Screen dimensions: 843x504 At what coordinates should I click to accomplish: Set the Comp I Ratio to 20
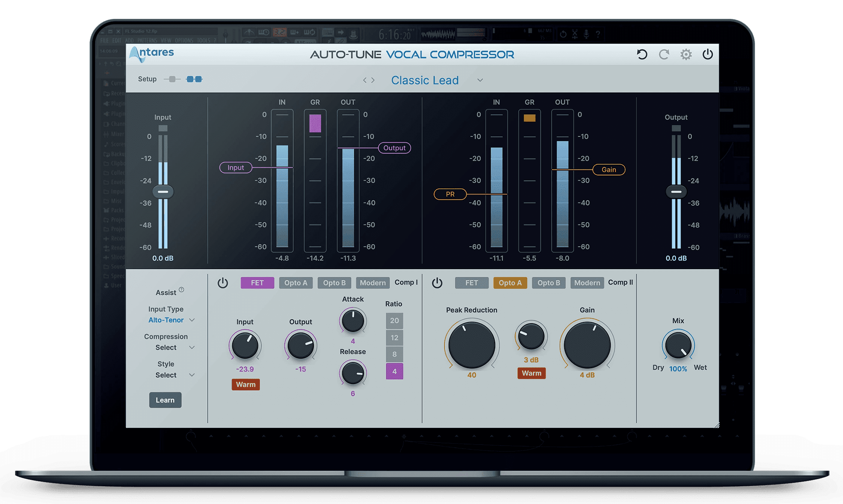(395, 321)
